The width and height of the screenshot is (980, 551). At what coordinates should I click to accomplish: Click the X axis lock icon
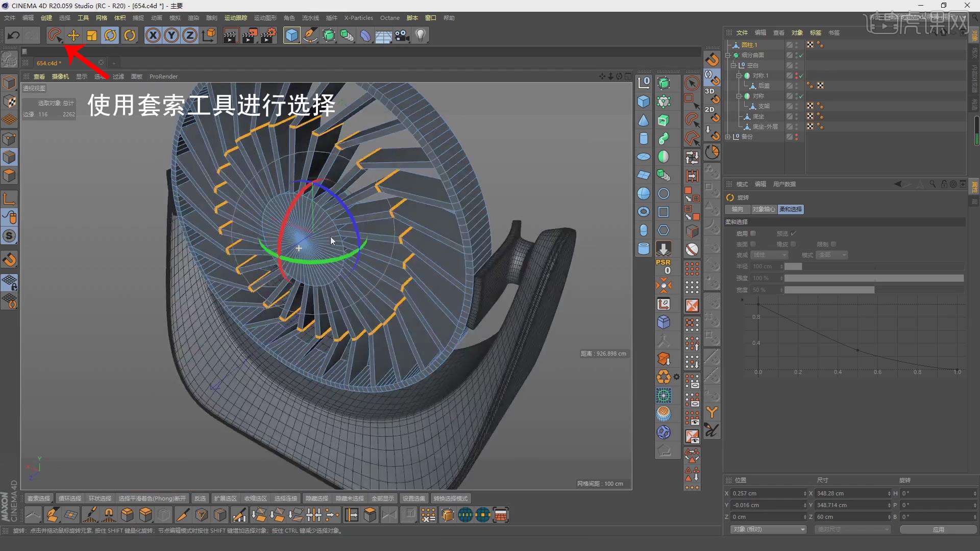[153, 35]
